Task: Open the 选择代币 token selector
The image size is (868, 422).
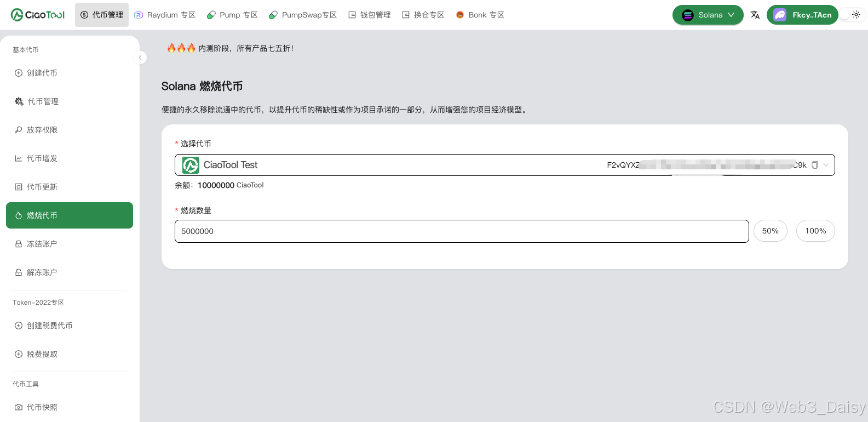Action: click(x=504, y=165)
